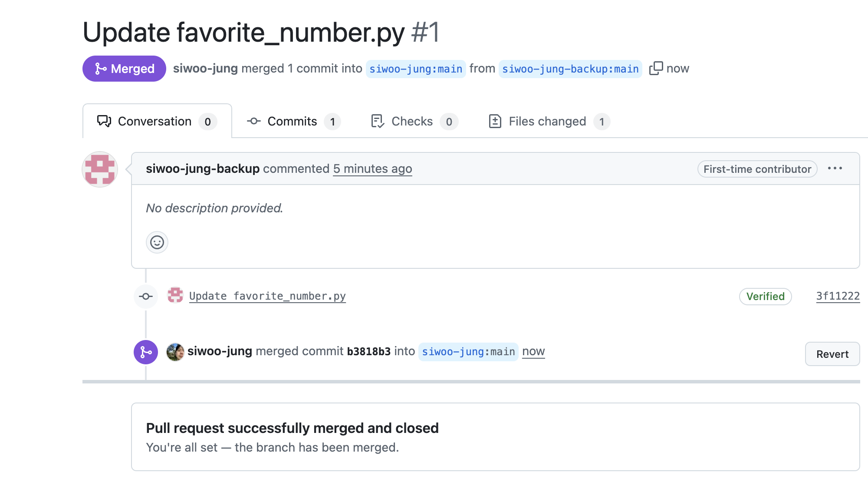
Task: Click the small commit author avatar
Action: [x=175, y=295]
